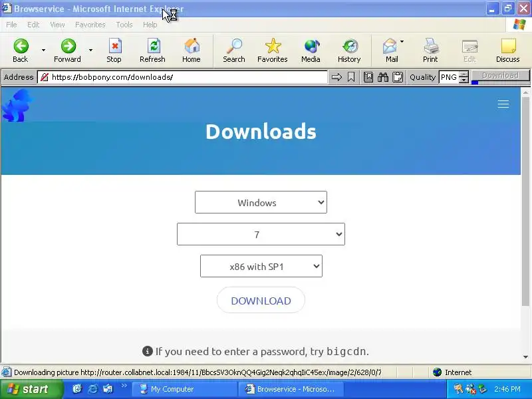532x399 pixels.
Task: Open the File menu
Action: [x=11, y=25]
